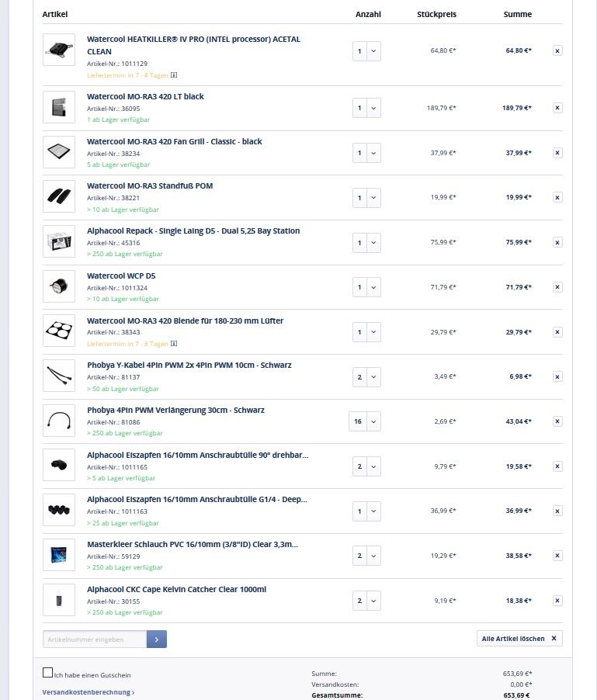Remove Alphacool Repack Single Laing D5 item
597x700 pixels.
point(557,242)
